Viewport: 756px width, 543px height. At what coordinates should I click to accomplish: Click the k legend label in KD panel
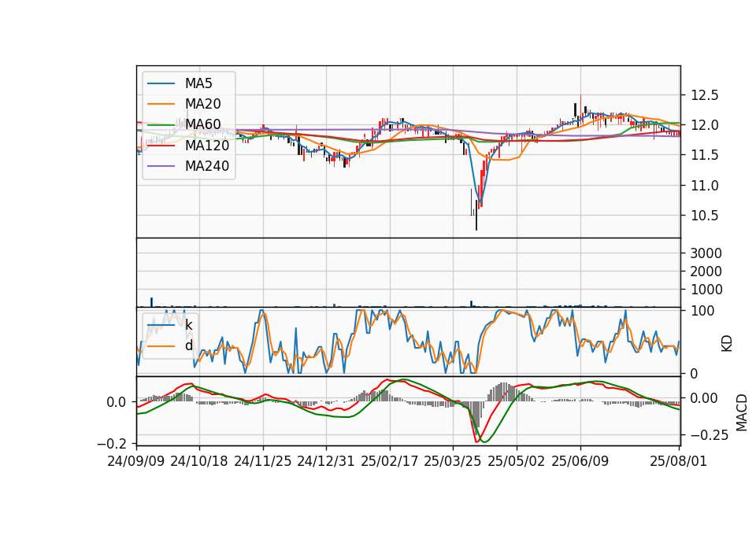click(x=188, y=325)
